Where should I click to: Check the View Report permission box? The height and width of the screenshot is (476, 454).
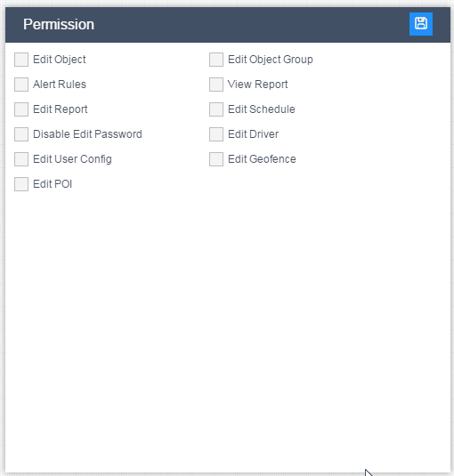[x=216, y=85]
